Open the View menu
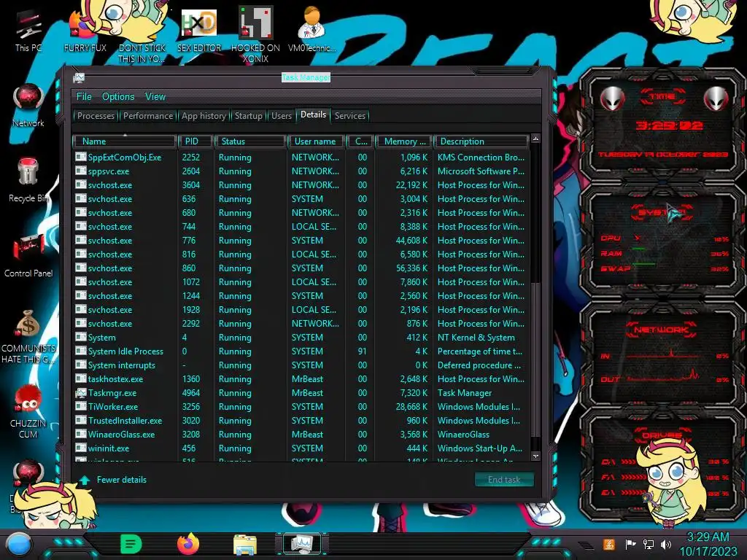Image resolution: width=747 pixels, height=560 pixels. pyautogui.click(x=155, y=97)
